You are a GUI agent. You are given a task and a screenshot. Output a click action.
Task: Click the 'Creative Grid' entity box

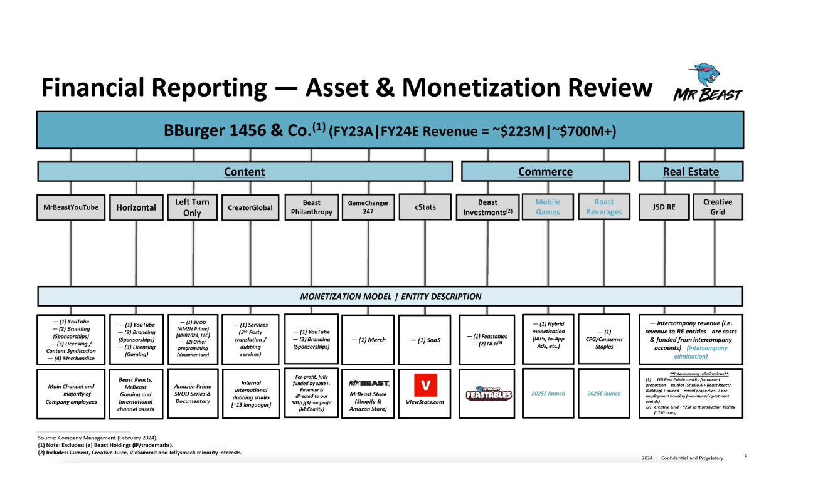click(x=718, y=207)
